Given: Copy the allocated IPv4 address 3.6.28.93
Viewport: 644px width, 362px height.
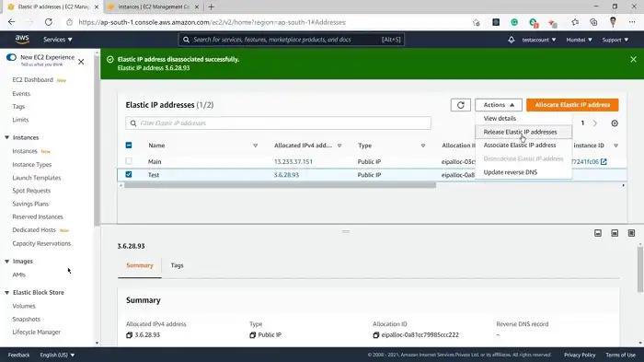Looking at the screenshot, I should 129,335.
